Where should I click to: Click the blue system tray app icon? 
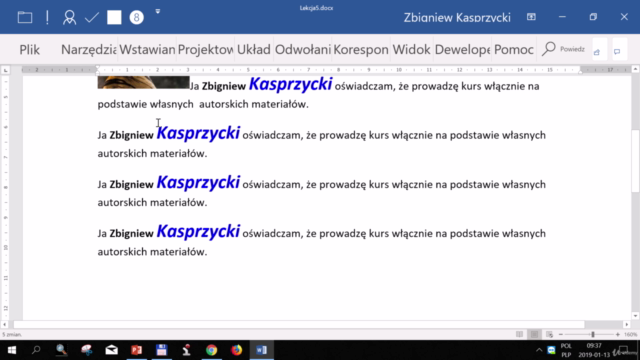[x=551, y=350]
